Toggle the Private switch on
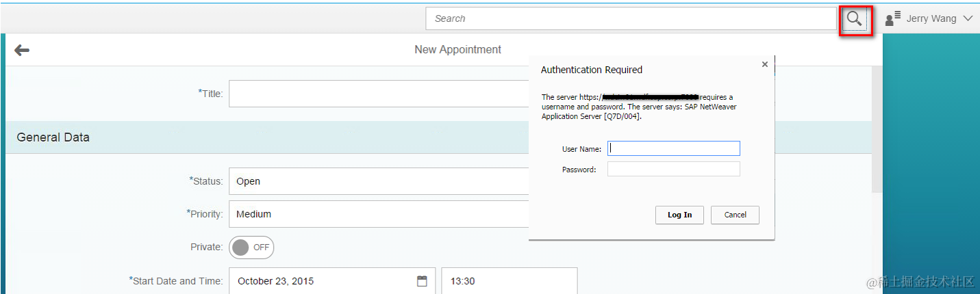This screenshot has height=294, width=980. coord(251,248)
